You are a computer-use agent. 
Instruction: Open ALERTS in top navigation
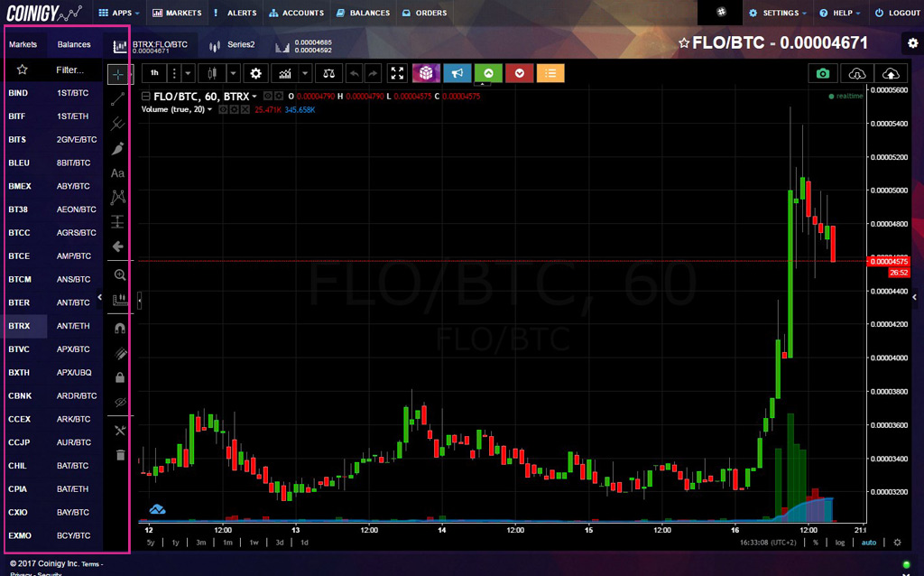[236, 13]
